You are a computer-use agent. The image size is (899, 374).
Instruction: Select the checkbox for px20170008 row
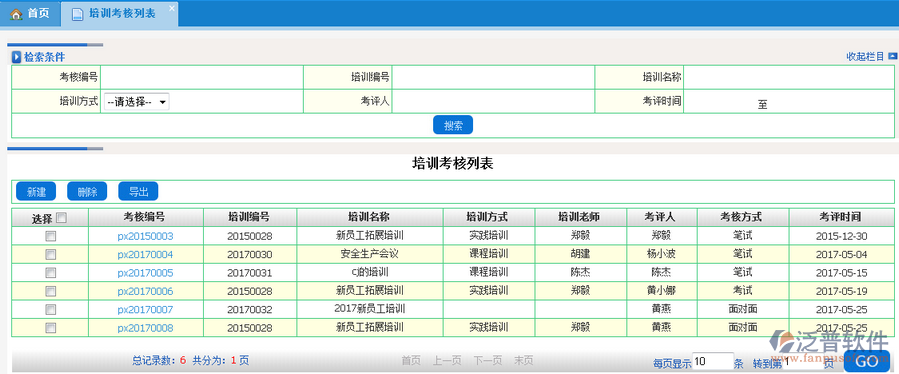click(x=50, y=328)
